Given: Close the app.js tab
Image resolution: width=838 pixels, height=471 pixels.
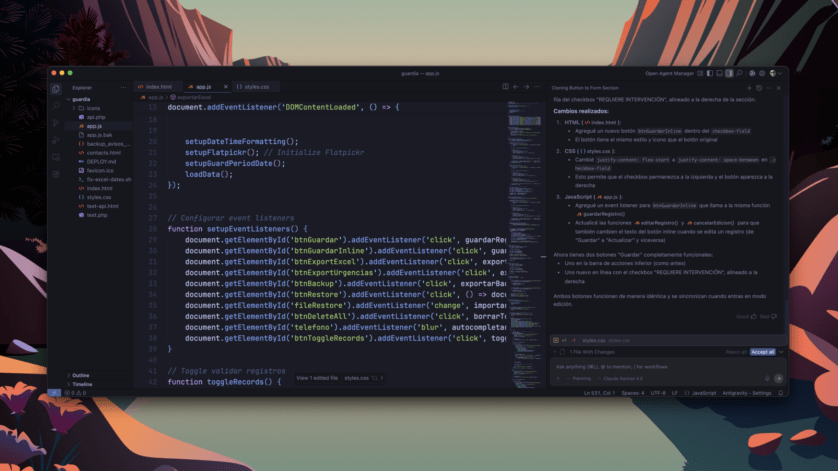Looking at the screenshot, I should tap(226, 87).
